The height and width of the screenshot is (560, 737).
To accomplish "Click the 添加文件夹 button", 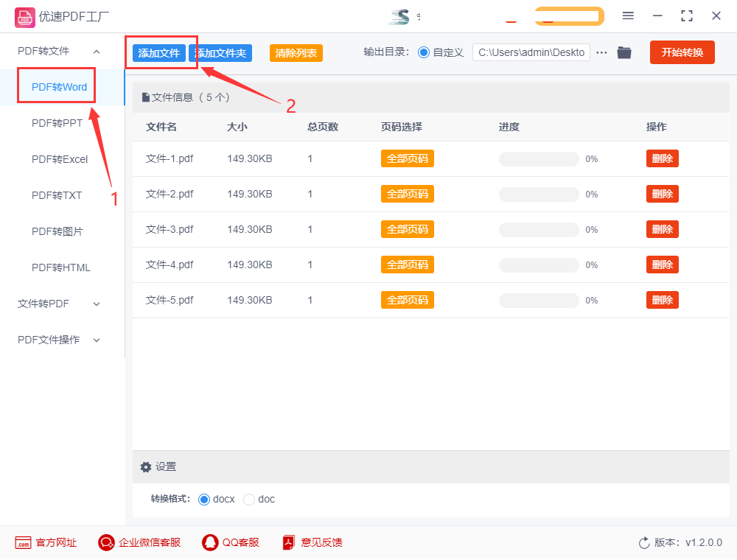I will [x=220, y=53].
